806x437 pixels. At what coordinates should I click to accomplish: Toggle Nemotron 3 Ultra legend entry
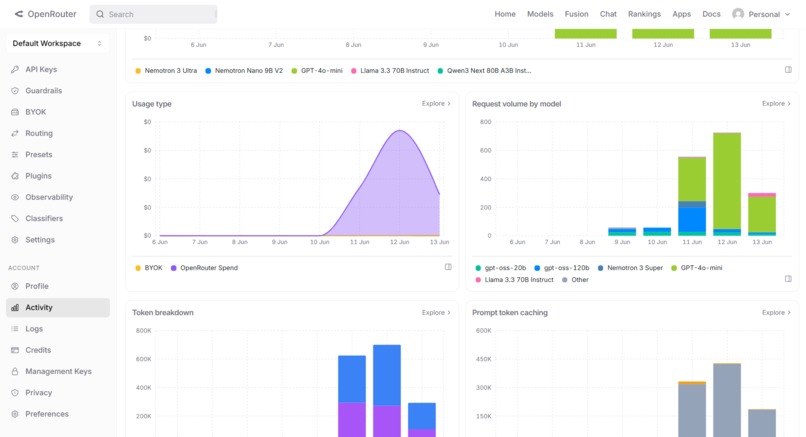click(x=166, y=71)
